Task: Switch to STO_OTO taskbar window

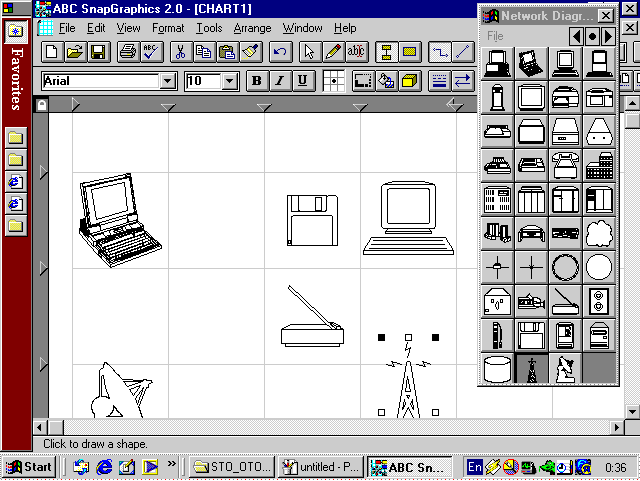Action: coord(231,467)
